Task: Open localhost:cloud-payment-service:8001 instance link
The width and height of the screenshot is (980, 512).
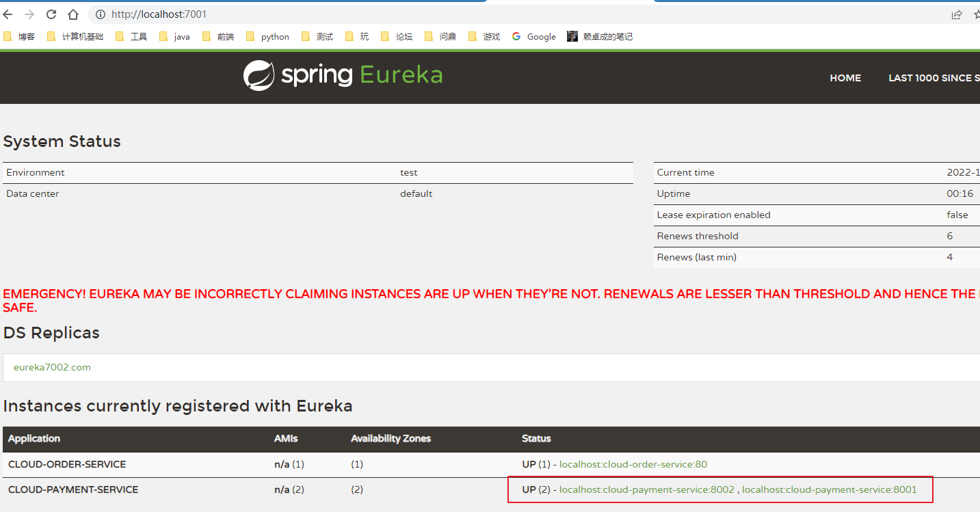Action: (830, 489)
